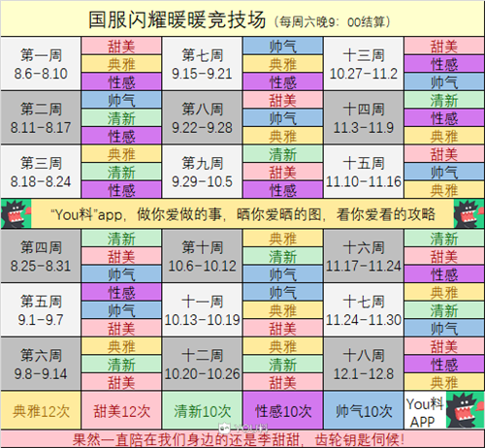Click 清新 in the 第九周 row

click(x=283, y=154)
